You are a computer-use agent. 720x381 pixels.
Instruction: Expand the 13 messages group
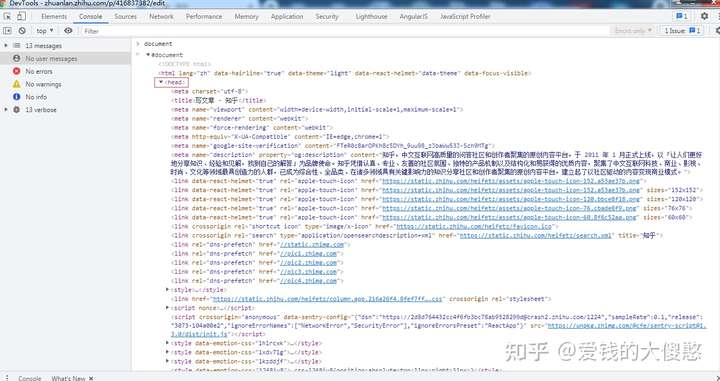pyautogui.click(x=6, y=45)
